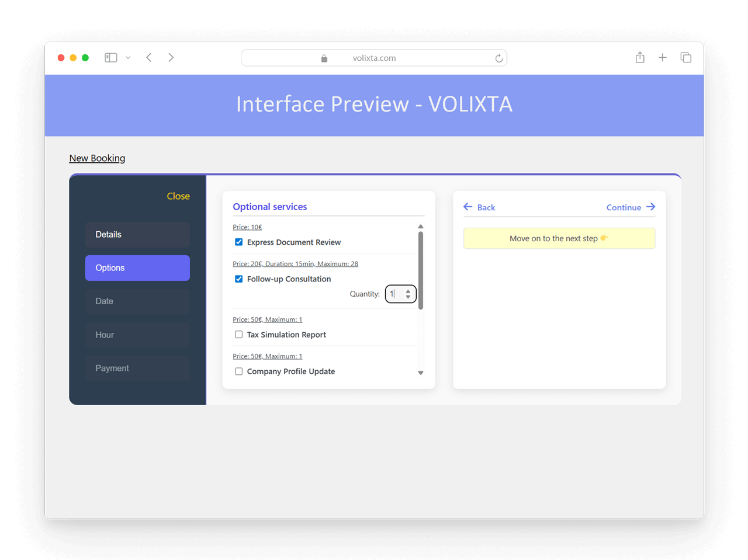
Task: Show tab overview icon
Action: tap(686, 57)
